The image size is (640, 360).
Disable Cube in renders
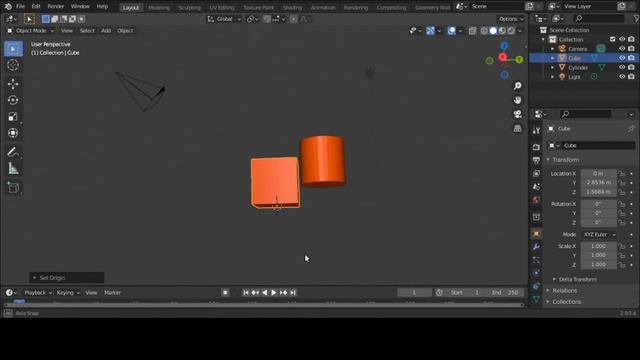631,58
